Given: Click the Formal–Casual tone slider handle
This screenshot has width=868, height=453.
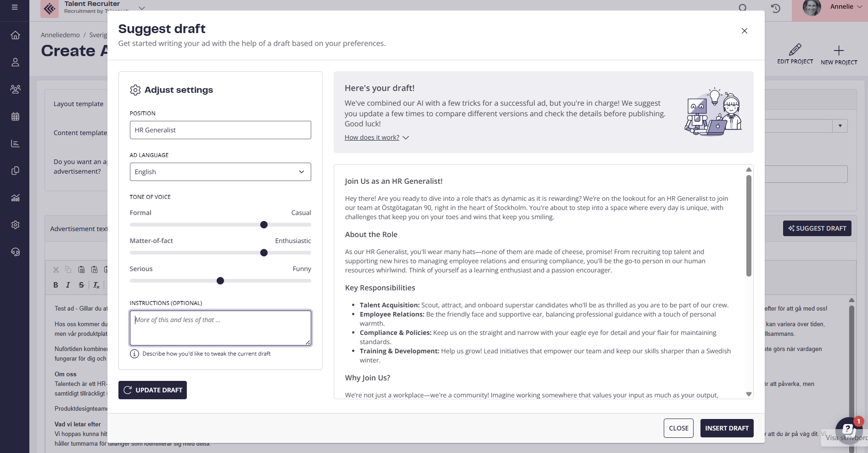Looking at the screenshot, I should click(x=264, y=225).
